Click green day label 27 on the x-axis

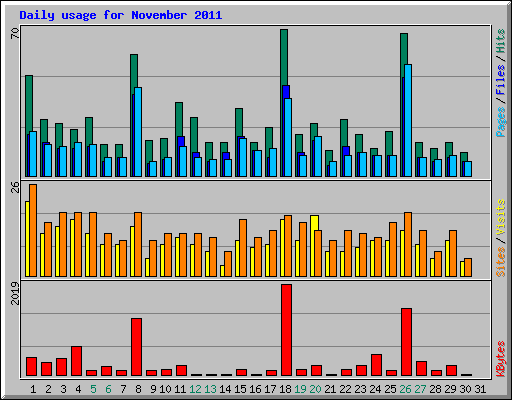pyautogui.click(x=420, y=389)
